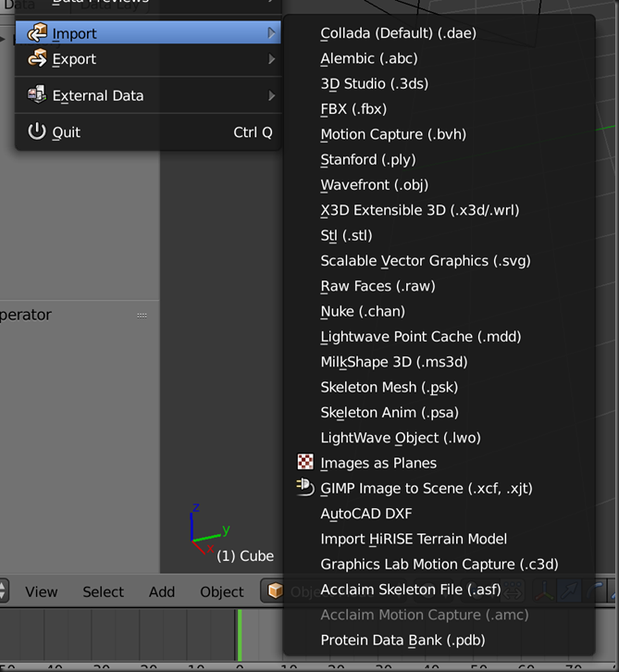Import an Alembic (.abc) file
The height and width of the screenshot is (672, 619).
point(439,58)
